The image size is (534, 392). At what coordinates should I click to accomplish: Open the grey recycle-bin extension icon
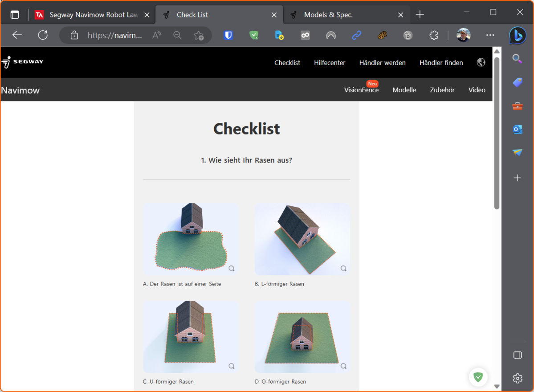coord(408,35)
